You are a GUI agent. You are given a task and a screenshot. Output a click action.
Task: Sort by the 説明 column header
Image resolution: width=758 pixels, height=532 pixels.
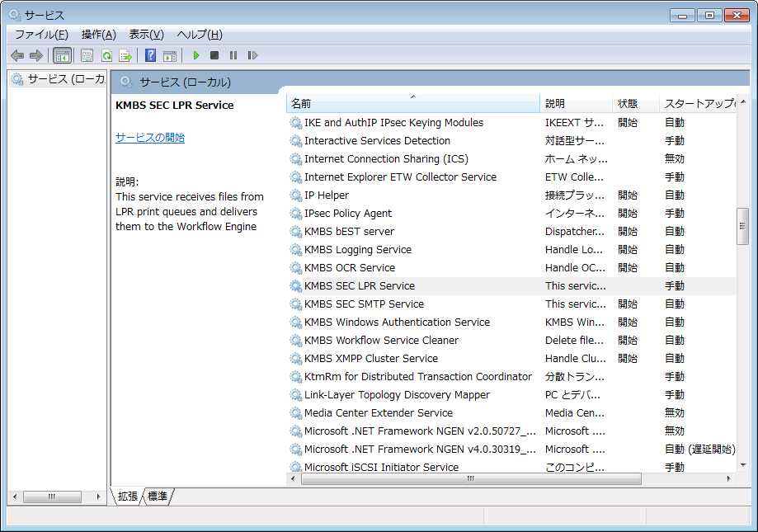[576, 103]
